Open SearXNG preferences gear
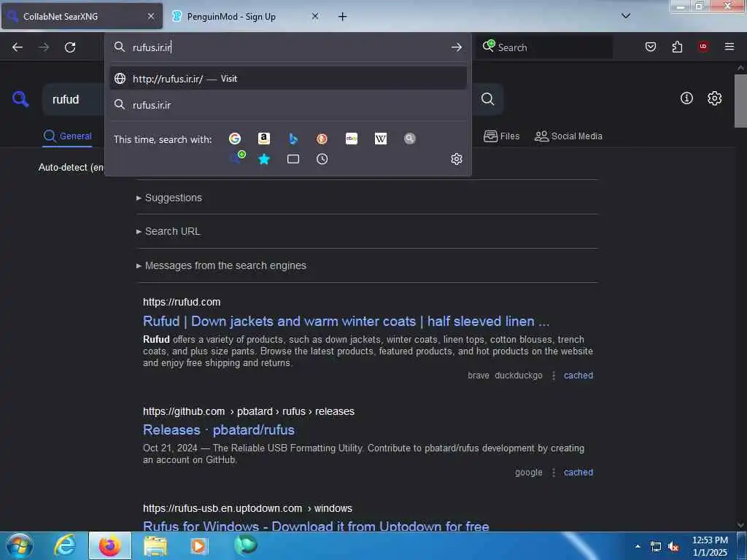This screenshot has width=747, height=560. (x=714, y=98)
